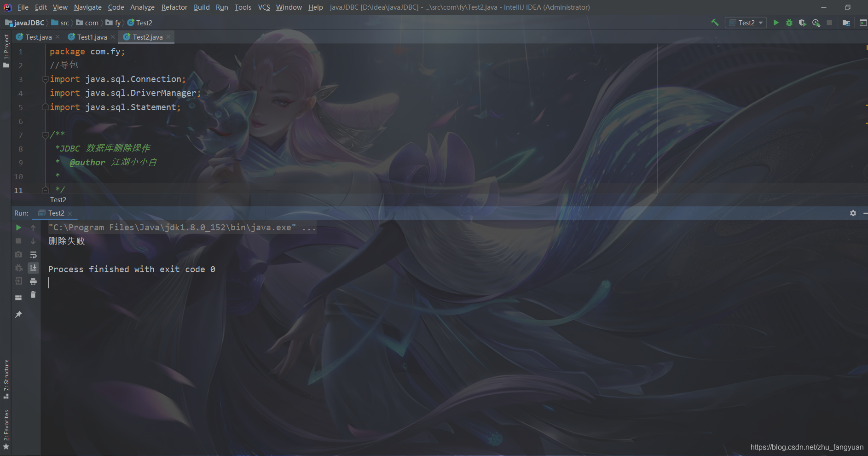868x456 pixels.
Task: Restore Layout icon in Run panel
Action: coord(18,298)
